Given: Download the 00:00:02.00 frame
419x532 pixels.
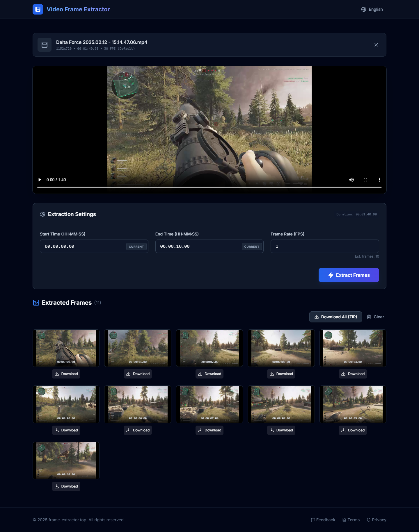Looking at the screenshot, I should (210, 374).
